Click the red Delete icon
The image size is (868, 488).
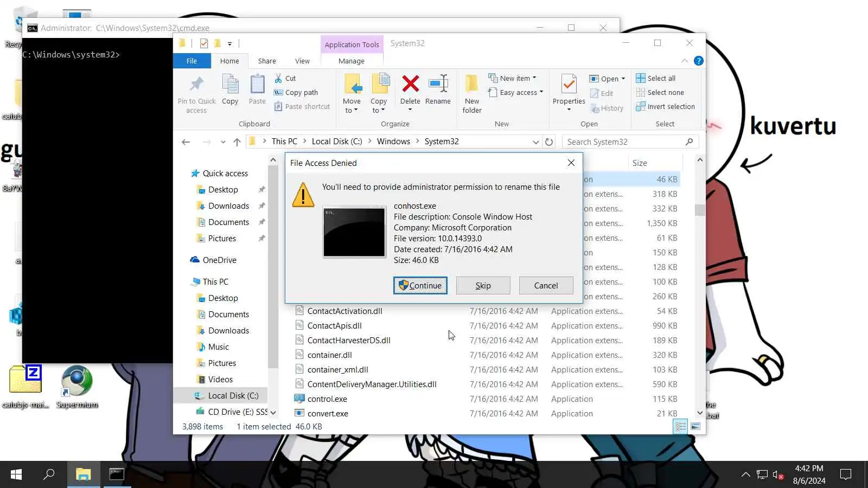(410, 84)
